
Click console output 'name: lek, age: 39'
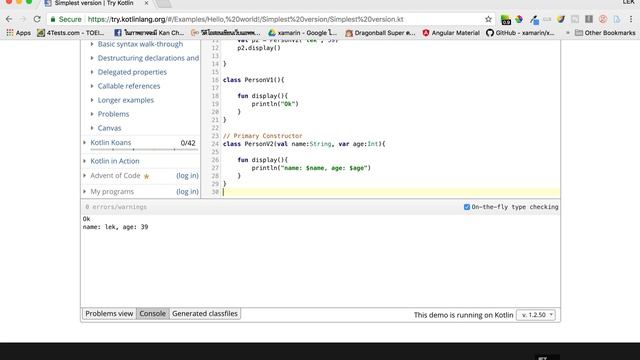click(x=116, y=227)
